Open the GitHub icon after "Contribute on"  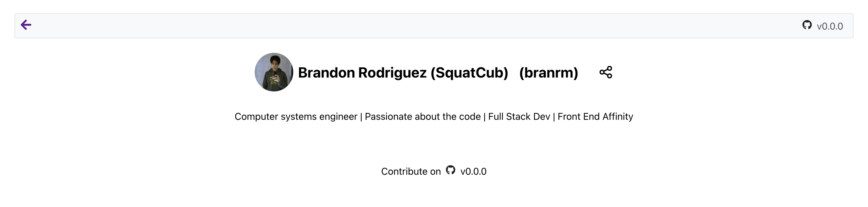[x=451, y=170]
